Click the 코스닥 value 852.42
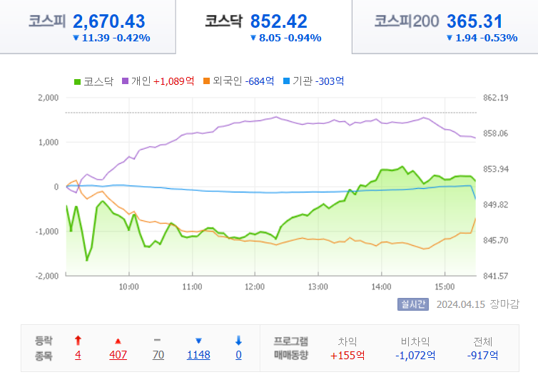Viewport: 538px width, 392px height. [x=278, y=21]
